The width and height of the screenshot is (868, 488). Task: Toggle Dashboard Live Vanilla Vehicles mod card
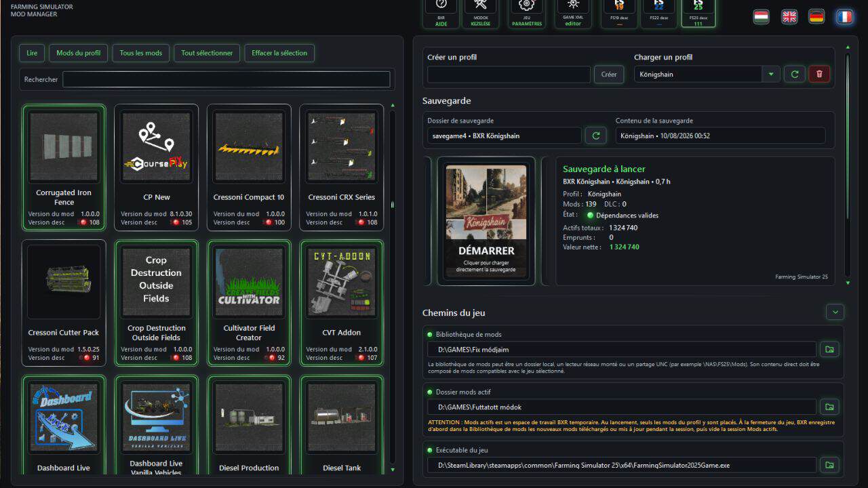click(157, 425)
